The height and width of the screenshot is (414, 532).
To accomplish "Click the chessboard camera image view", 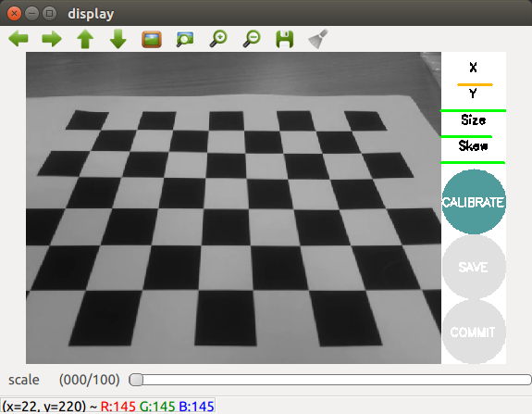I will (233, 207).
